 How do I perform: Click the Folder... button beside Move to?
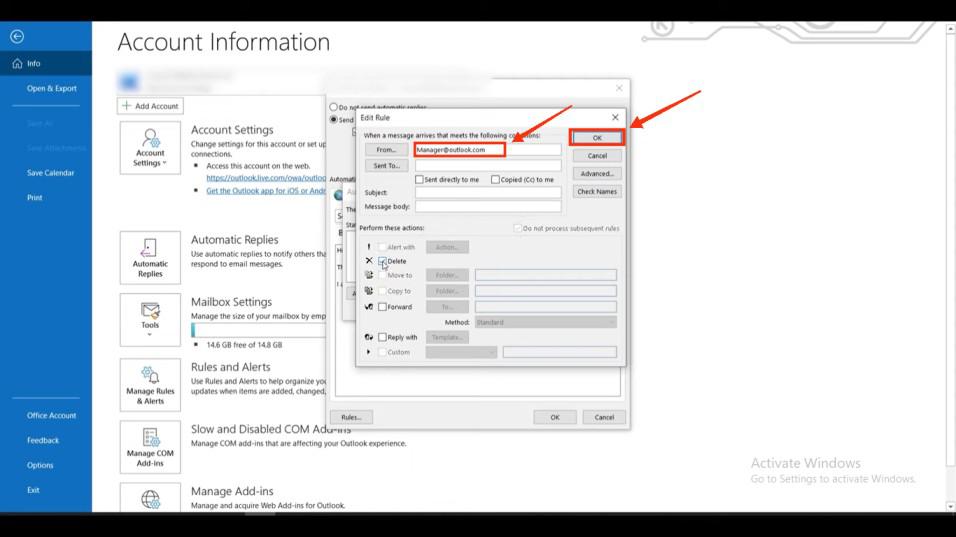(x=448, y=276)
